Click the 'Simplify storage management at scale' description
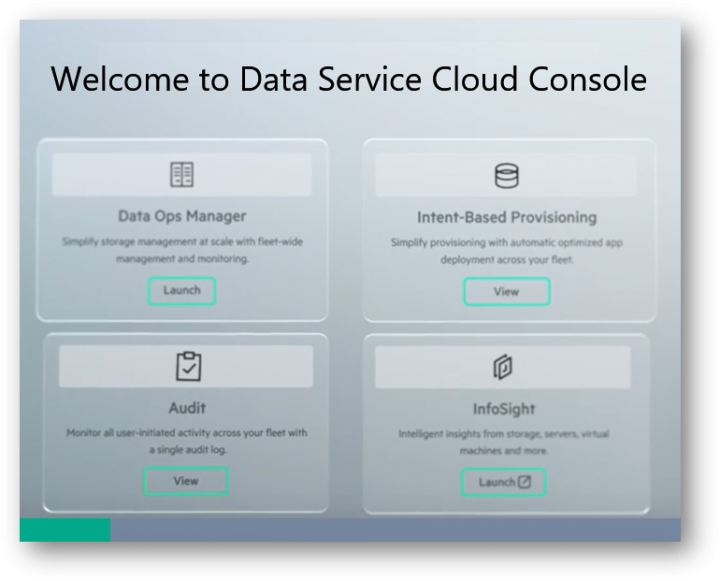The height and width of the screenshot is (581, 720). point(182,250)
